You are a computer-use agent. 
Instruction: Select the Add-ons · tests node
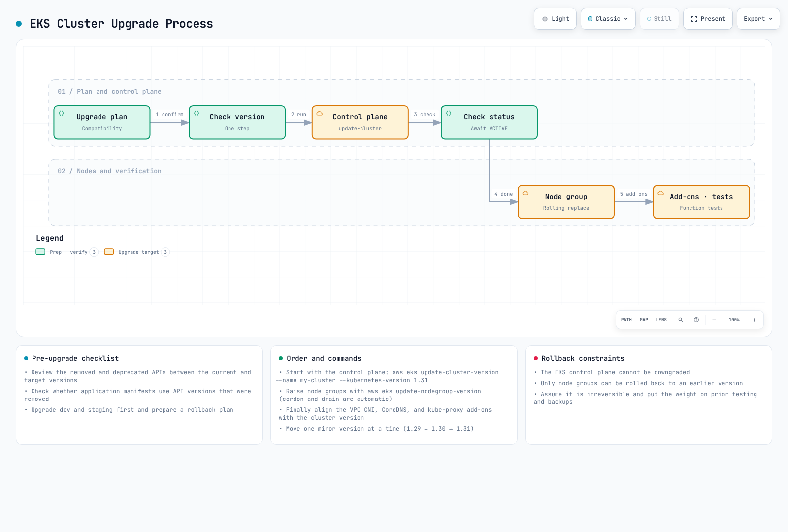tap(701, 202)
